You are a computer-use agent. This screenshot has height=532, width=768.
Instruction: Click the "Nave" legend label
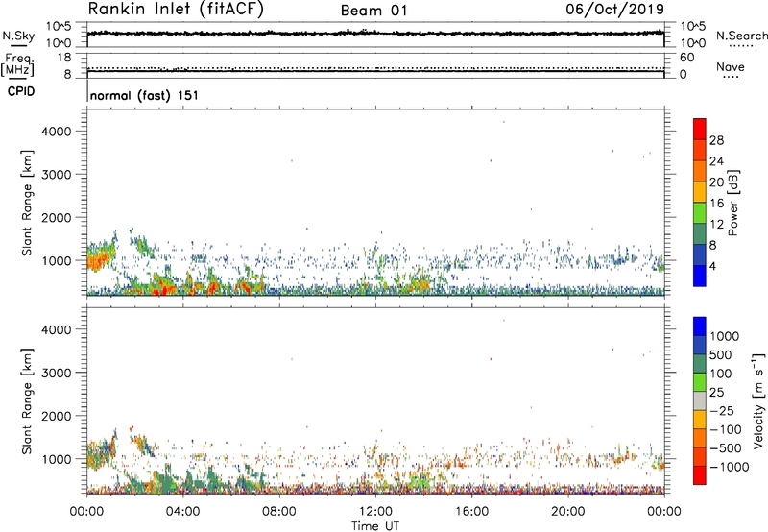(x=731, y=67)
